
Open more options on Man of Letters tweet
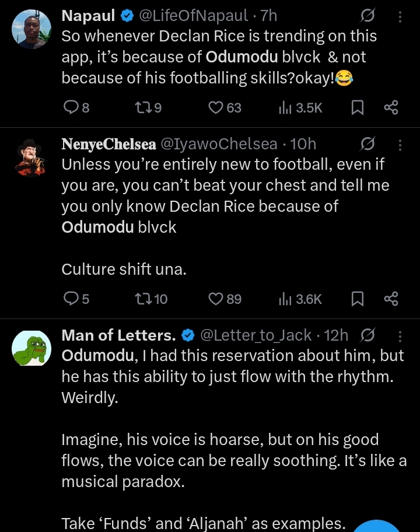click(x=400, y=335)
